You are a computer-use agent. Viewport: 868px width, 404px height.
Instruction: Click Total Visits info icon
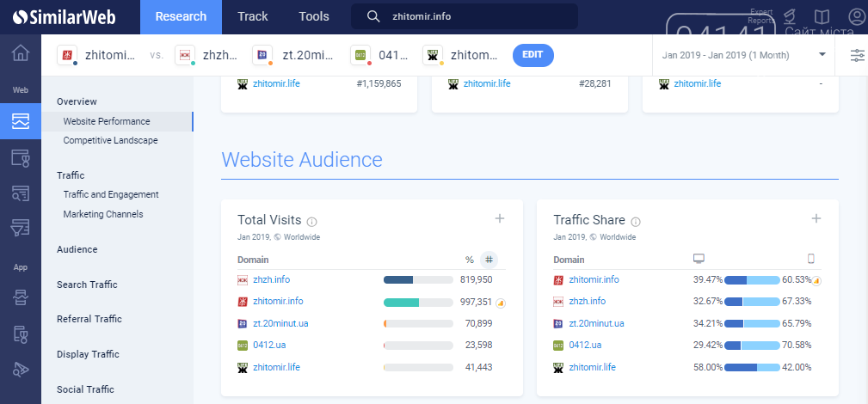311,222
